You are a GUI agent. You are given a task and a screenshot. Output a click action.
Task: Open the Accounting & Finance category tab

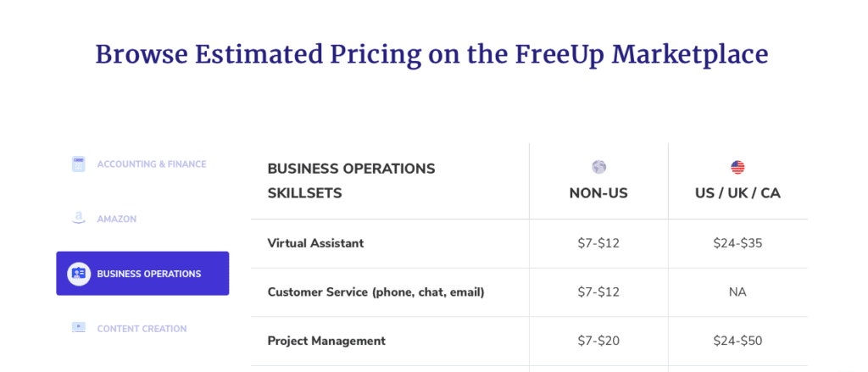[x=142, y=164]
